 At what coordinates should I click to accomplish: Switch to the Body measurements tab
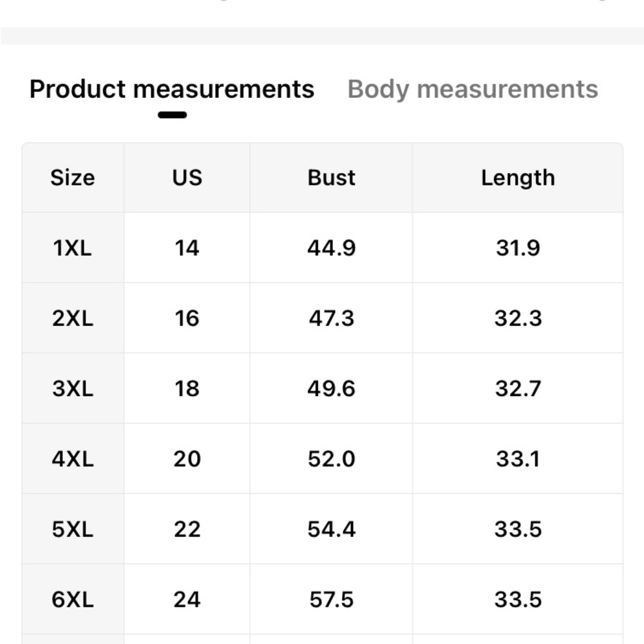(473, 89)
